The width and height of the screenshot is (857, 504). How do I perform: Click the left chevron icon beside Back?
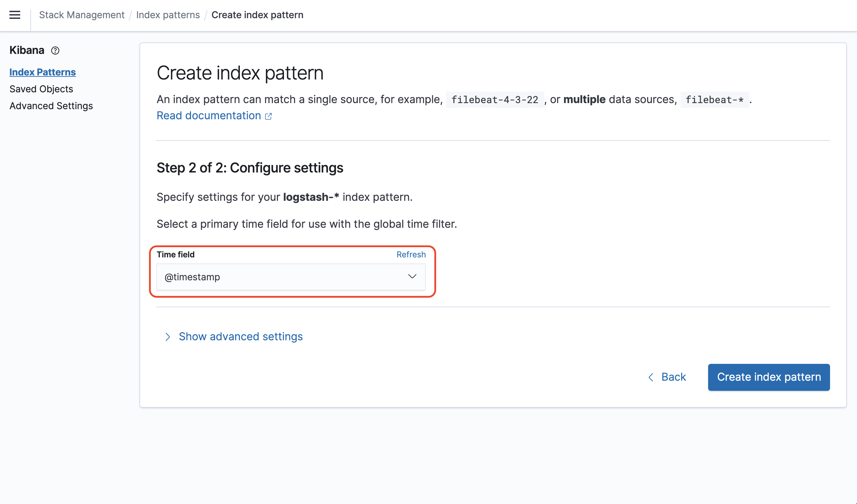pos(650,377)
